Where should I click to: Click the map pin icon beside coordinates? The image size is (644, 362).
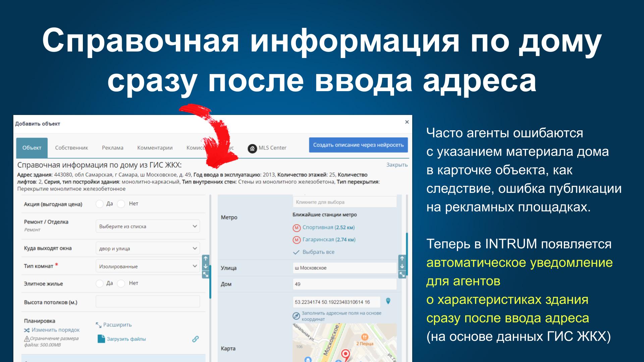click(388, 301)
